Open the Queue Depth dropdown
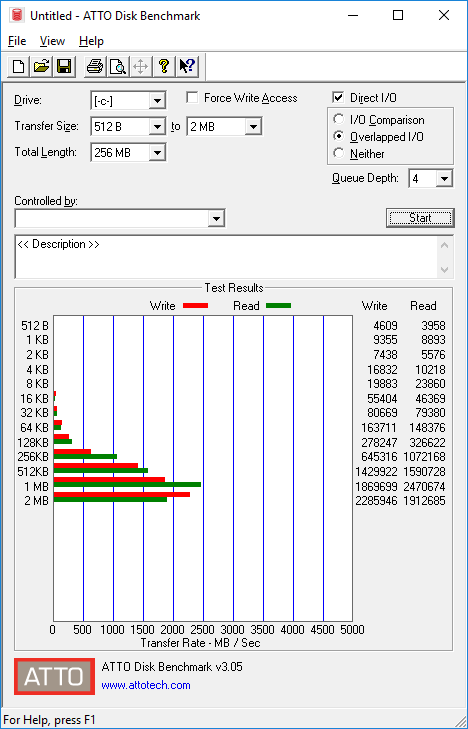Screen dimensions: 468x729 (444, 179)
